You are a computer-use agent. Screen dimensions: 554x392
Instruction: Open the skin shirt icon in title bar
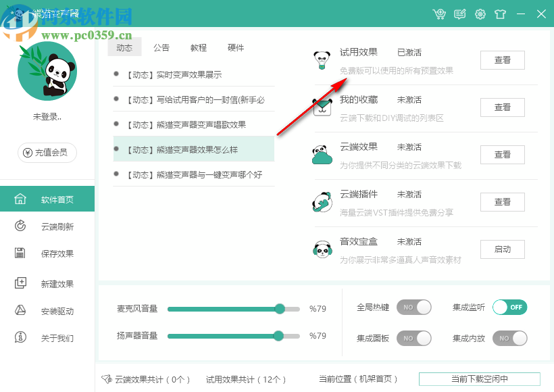[x=501, y=14]
